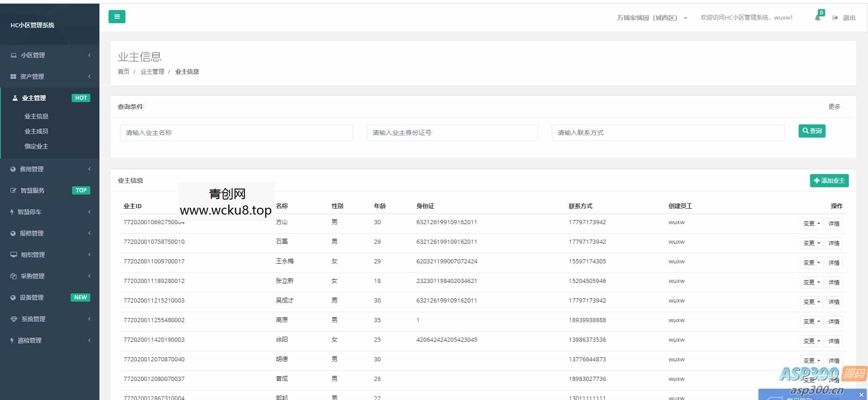Expand the 报修管理 menu chevron
This screenshot has height=400, width=868.
tap(89, 233)
